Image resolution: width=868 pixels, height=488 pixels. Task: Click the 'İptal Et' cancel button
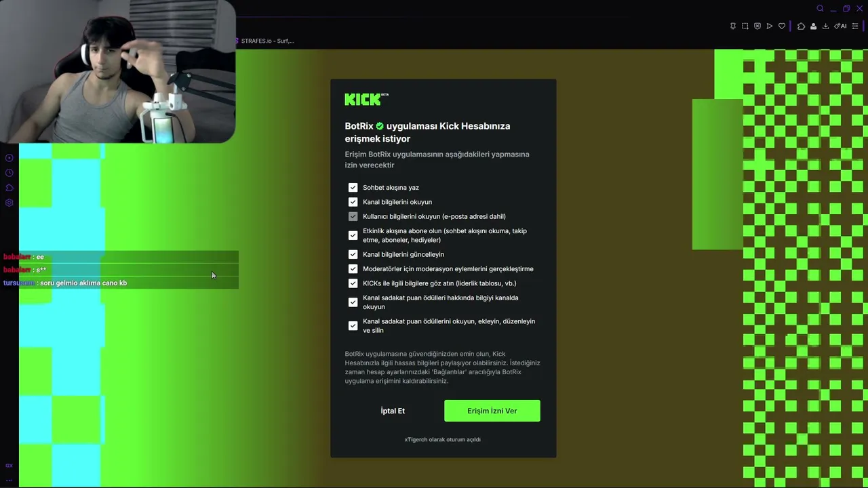point(393,411)
